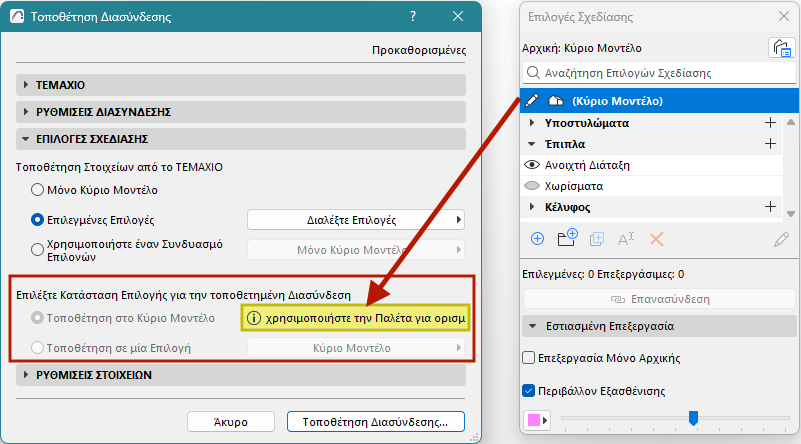
Task: Open Κύριο Μοντέλο option dropdown
Action: tap(356, 348)
